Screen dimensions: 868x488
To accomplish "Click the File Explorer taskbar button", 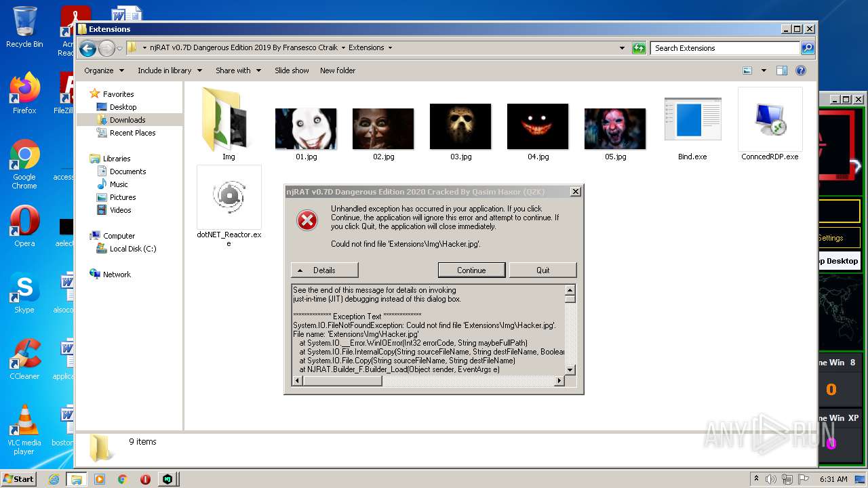I will [x=76, y=479].
